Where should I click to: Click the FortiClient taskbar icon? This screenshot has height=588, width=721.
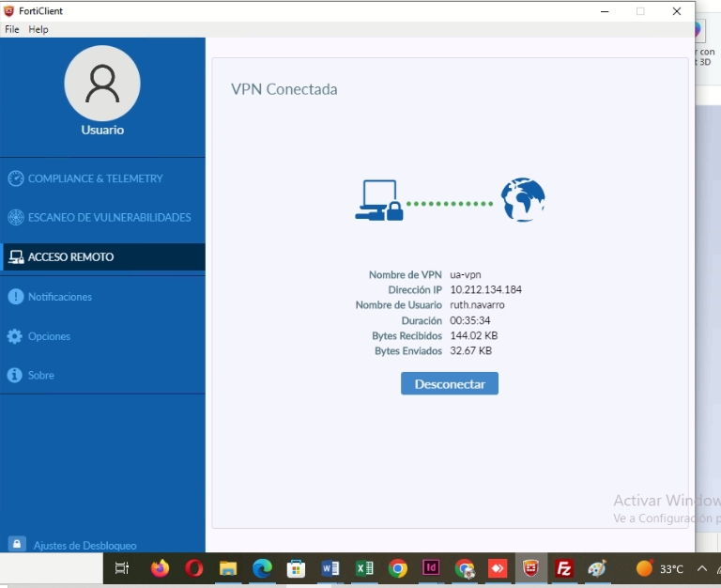point(530,568)
